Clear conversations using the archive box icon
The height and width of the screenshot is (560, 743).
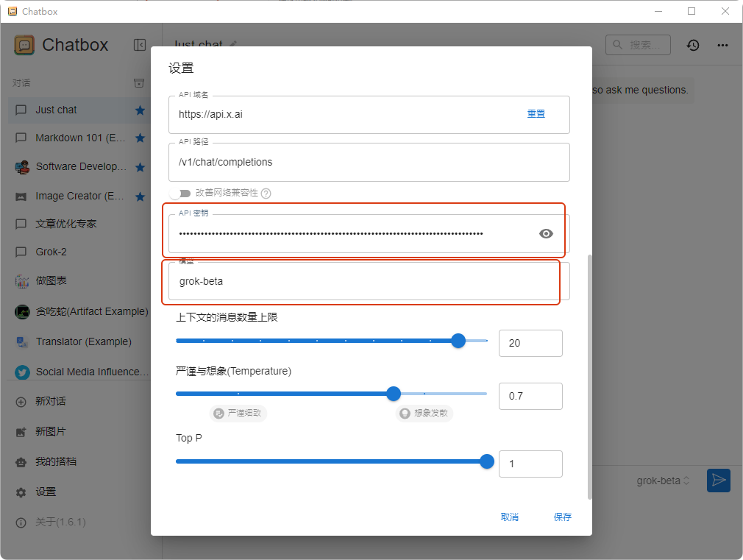(x=139, y=83)
